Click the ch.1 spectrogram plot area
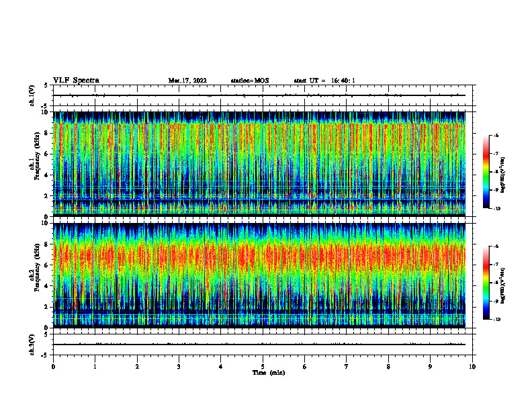Screen dimensions: 532x411 click(259, 164)
